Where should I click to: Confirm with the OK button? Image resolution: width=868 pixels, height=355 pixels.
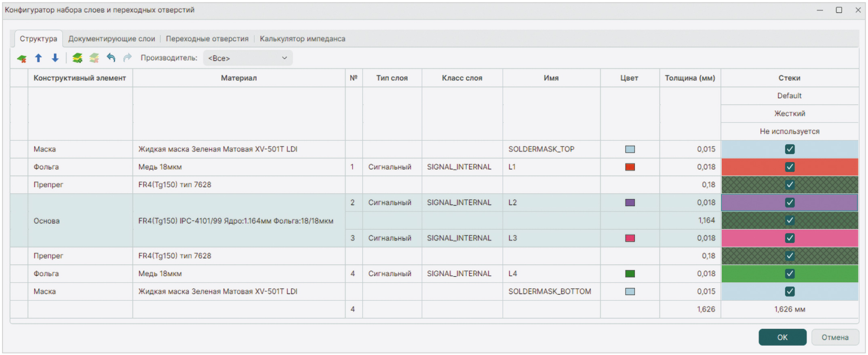pyautogui.click(x=782, y=337)
